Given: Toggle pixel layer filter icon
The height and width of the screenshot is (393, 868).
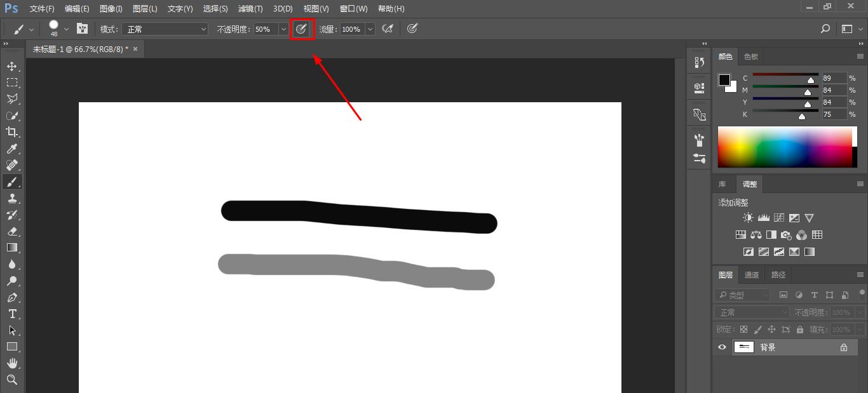Looking at the screenshot, I should [783, 295].
